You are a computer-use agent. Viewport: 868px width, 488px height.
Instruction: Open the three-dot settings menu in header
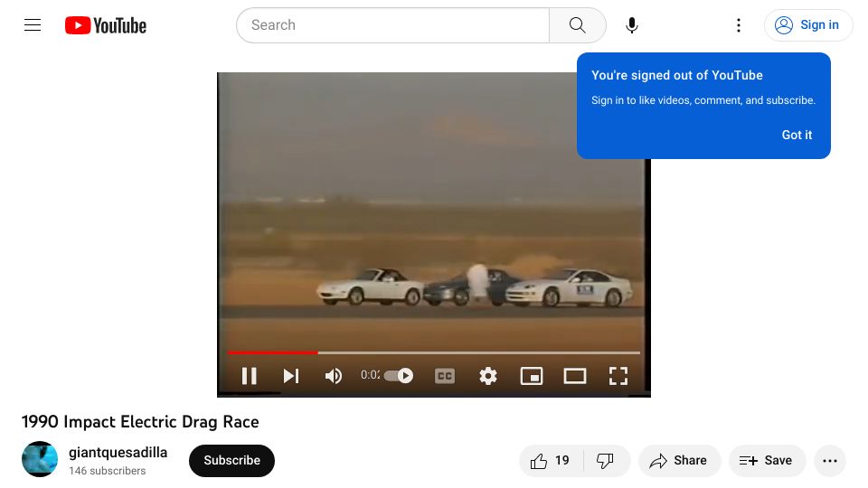click(x=739, y=25)
